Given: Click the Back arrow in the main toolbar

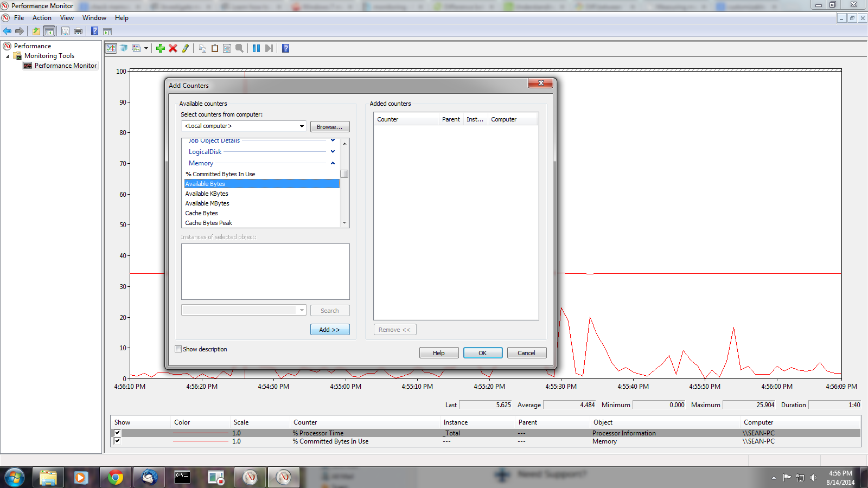Looking at the screenshot, I should [7, 31].
